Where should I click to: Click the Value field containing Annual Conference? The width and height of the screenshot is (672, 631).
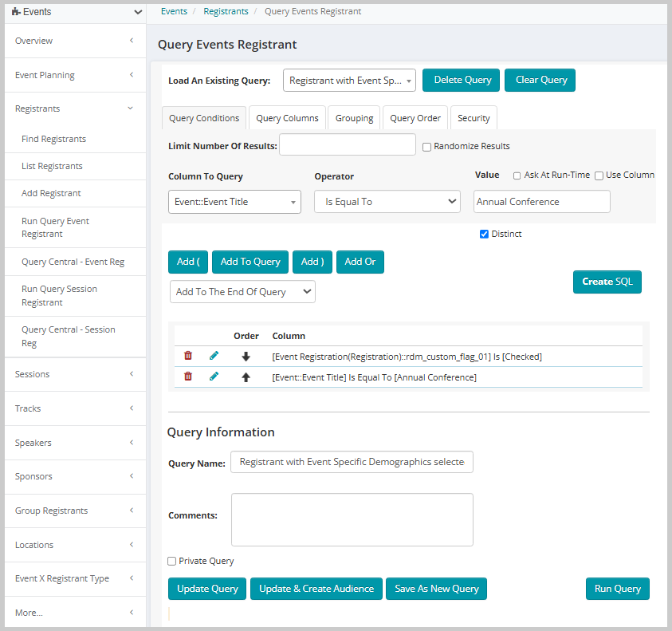(x=542, y=202)
